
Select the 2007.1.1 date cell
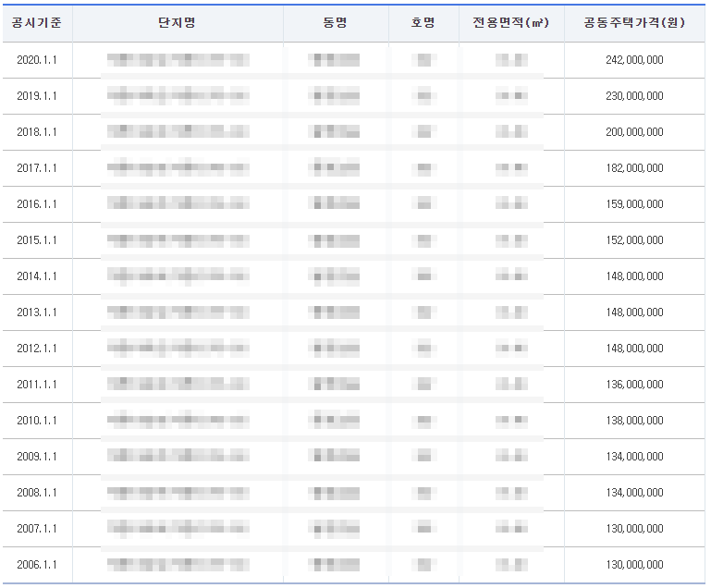point(37,529)
